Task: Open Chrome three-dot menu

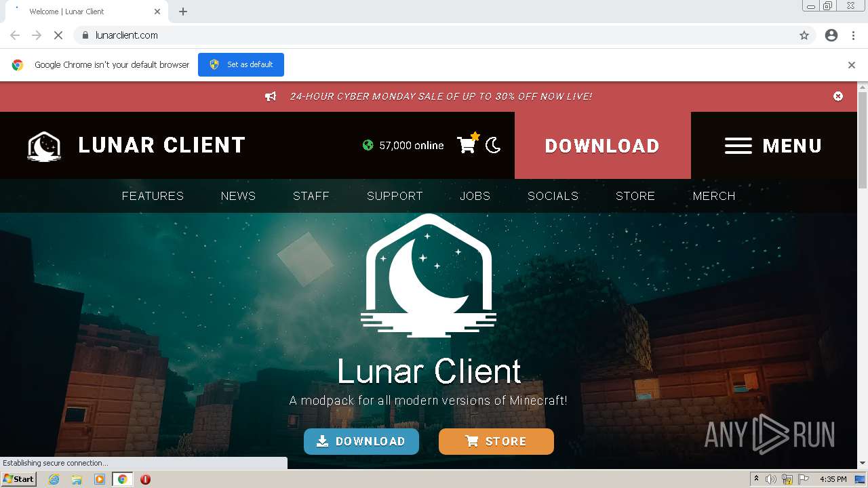Action: pos(853,35)
